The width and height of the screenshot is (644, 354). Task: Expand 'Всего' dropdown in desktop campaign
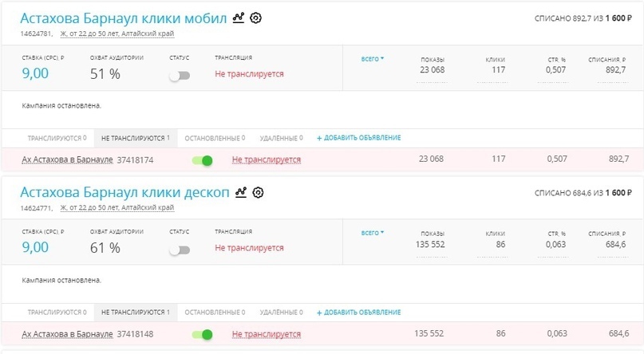tap(373, 233)
